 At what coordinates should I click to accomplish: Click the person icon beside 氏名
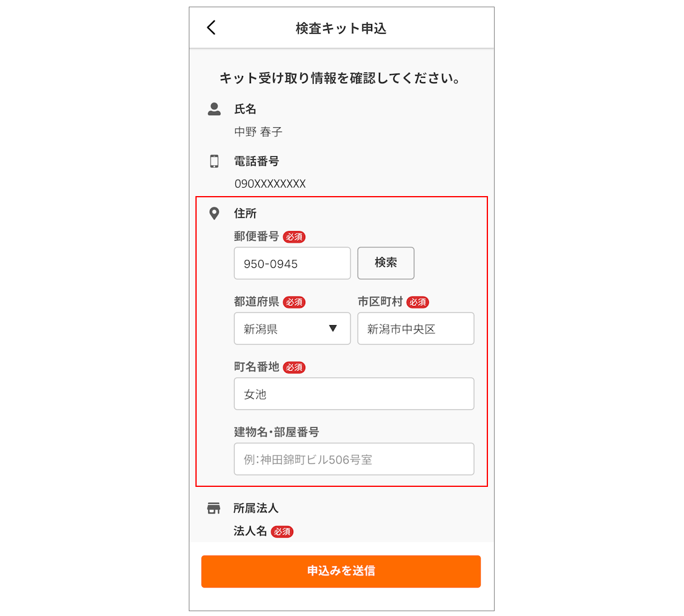tap(214, 109)
